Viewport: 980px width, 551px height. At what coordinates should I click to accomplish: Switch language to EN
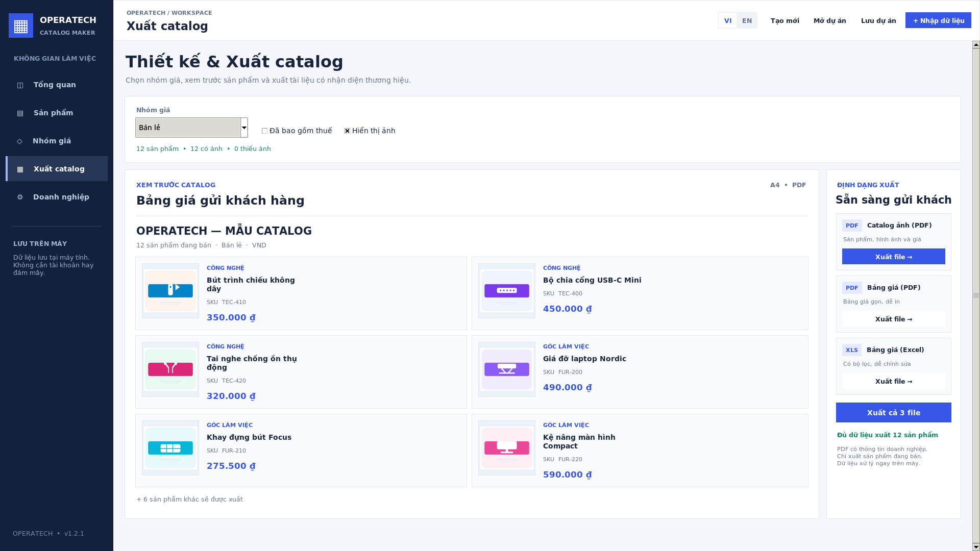[x=747, y=20]
